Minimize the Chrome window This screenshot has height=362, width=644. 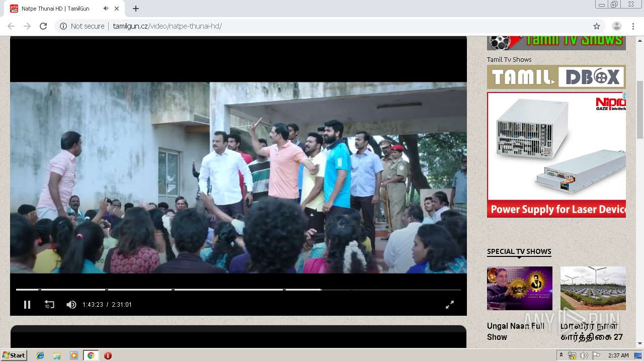[x=601, y=5]
